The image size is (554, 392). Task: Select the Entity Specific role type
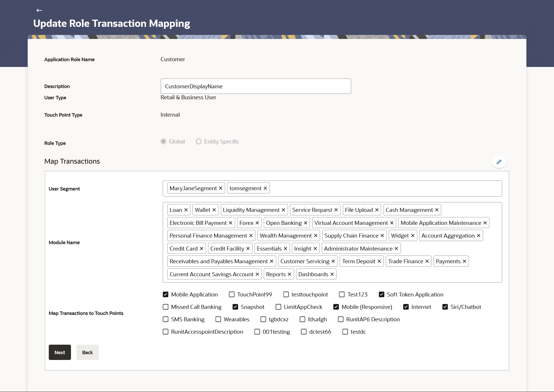click(x=199, y=141)
